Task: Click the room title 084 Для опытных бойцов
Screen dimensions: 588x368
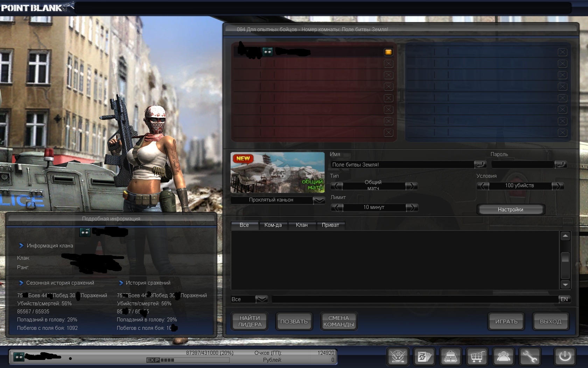Action: click(267, 29)
